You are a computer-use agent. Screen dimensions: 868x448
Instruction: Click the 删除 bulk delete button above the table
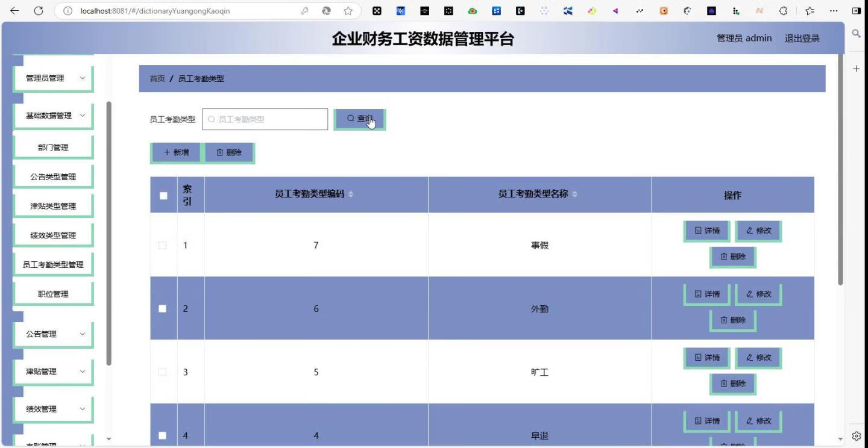point(228,152)
